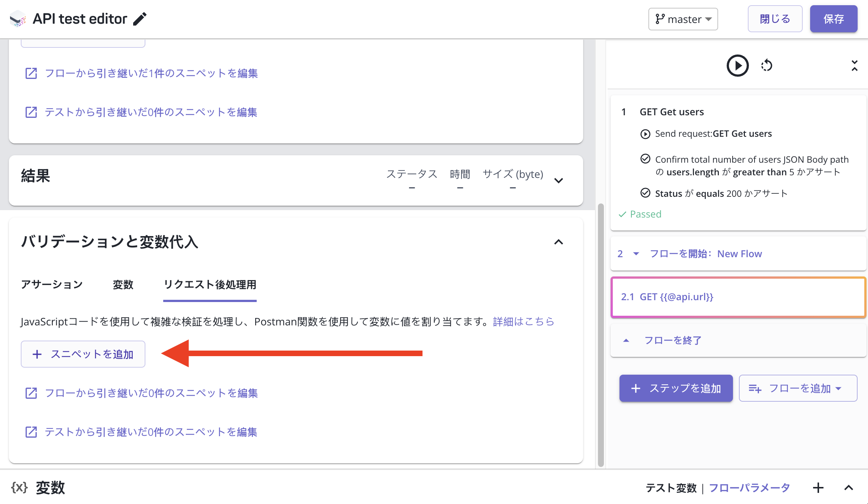Add a variable with the plus icon
This screenshot has width=868, height=504.
coord(818,488)
